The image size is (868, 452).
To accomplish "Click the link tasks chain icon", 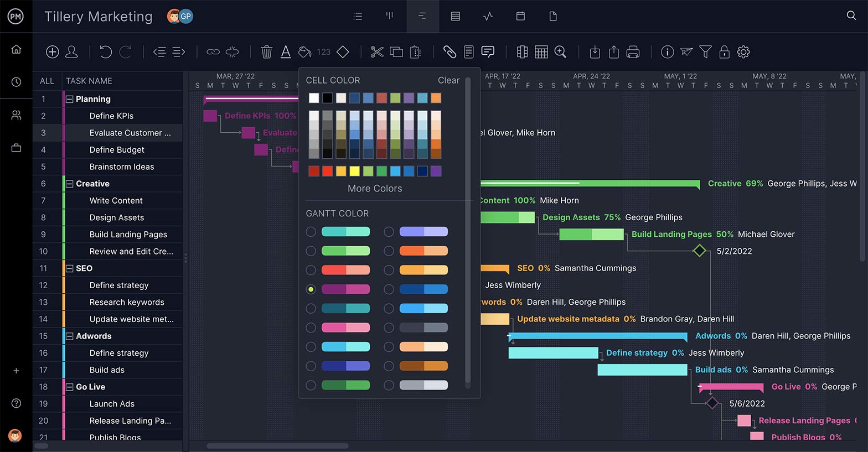I will pos(213,52).
